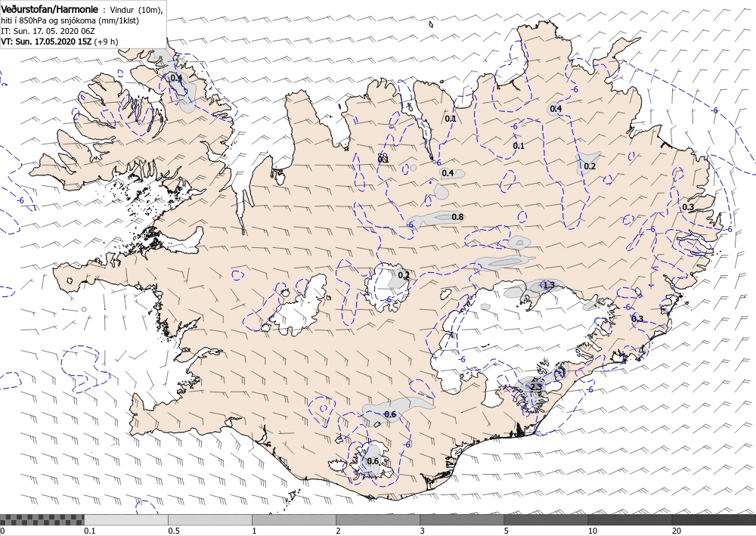Click the "0.4" value in the Westfjords

tap(176, 78)
